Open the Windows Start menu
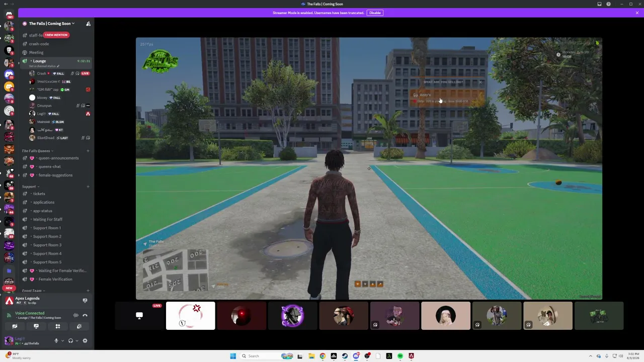 pyautogui.click(x=232, y=356)
